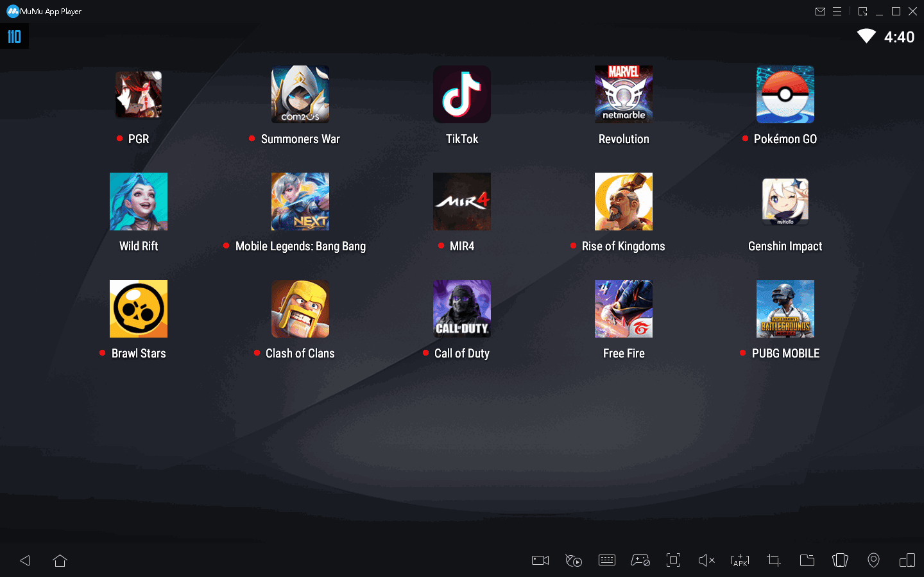924x577 pixels.
Task: Open gamepad settings in bottom toolbar
Action: (x=640, y=560)
